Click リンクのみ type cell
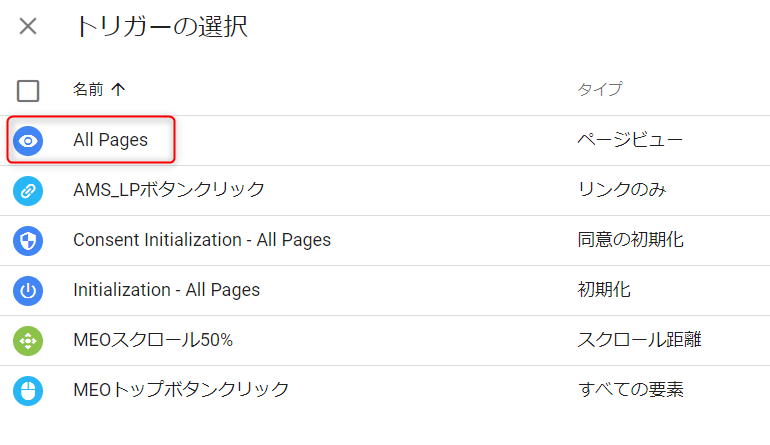The image size is (770, 445). pyautogui.click(x=622, y=190)
